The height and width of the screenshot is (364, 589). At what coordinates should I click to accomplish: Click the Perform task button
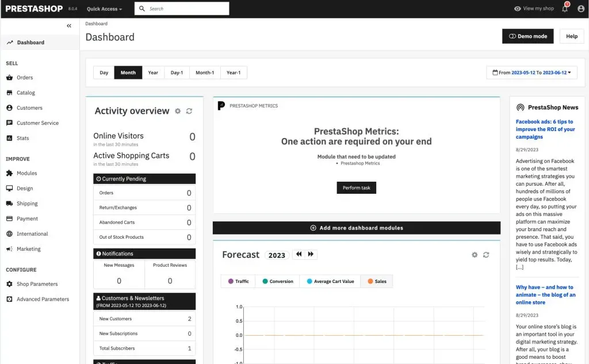(356, 187)
